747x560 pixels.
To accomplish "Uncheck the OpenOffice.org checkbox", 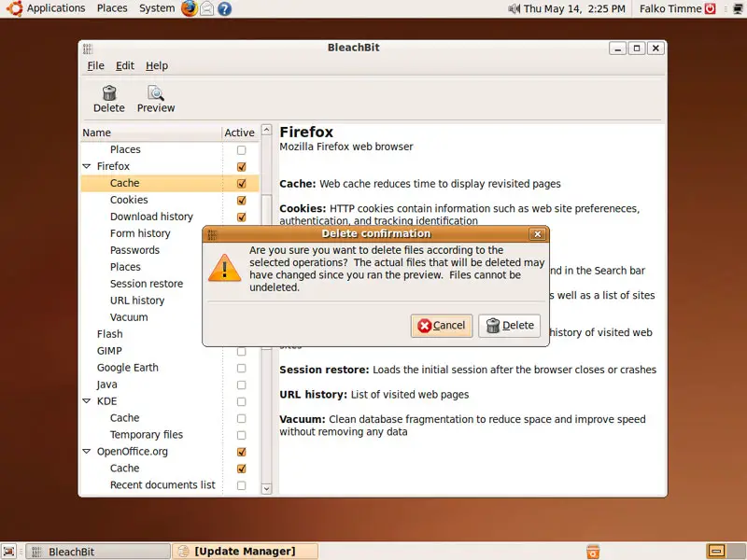I will point(242,452).
